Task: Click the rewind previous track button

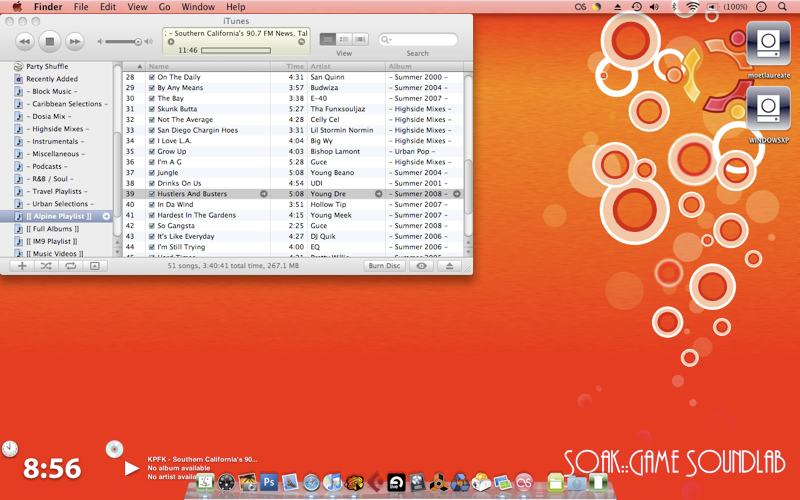Action: point(25,41)
